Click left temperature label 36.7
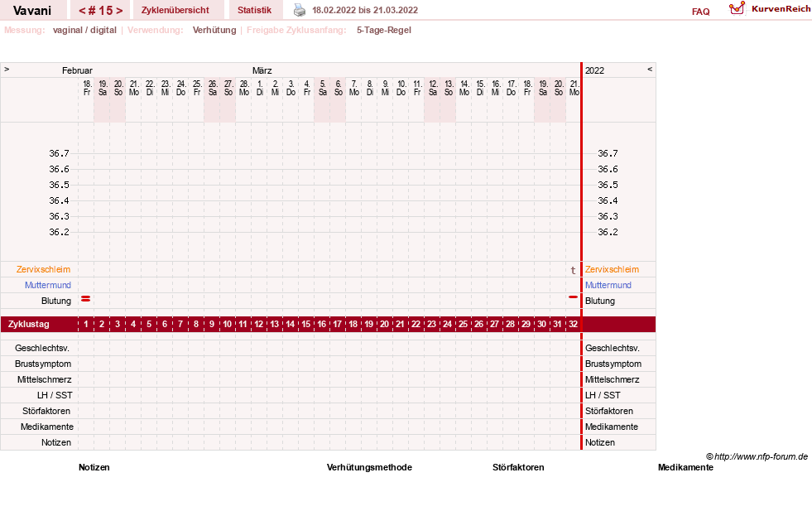Image resolution: width=812 pixels, height=516 pixels. click(59, 153)
